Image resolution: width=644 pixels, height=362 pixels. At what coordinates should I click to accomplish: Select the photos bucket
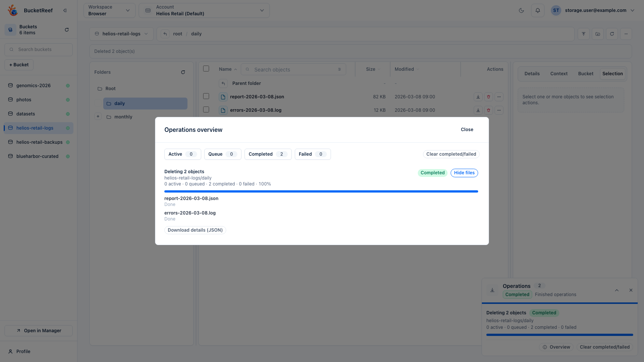(x=39, y=100)
